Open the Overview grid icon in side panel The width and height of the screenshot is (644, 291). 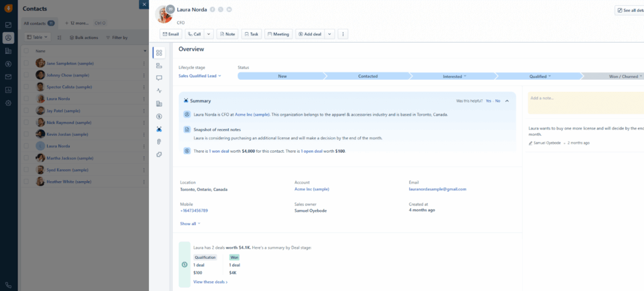coord(159,53)
